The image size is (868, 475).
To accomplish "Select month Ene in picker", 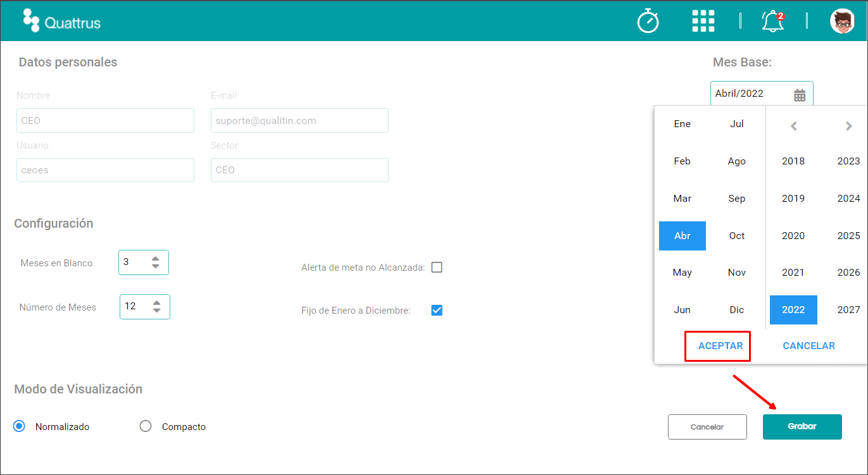I will [x=682, y=124].
